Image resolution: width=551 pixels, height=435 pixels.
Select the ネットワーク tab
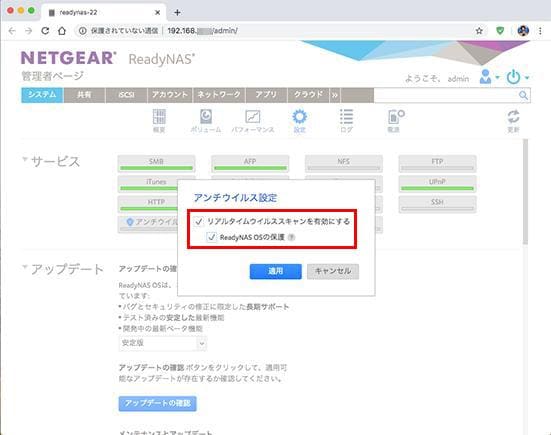tap(219, 95)
